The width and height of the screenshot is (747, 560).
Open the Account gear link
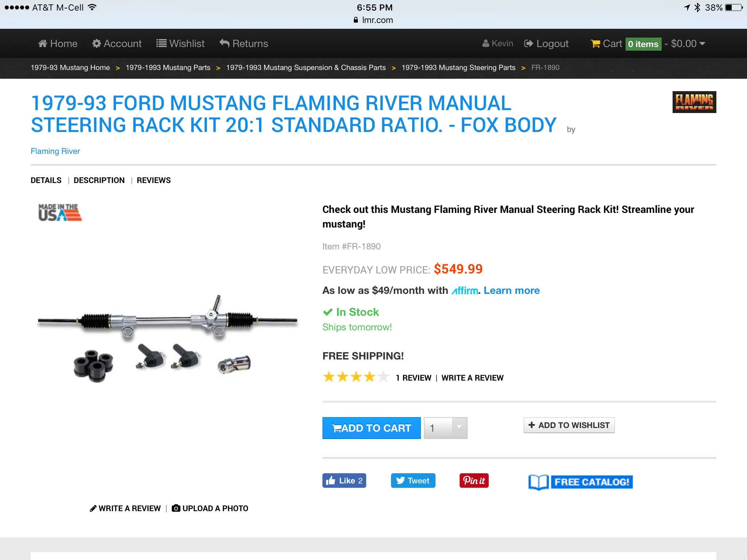click(x=117, y=44)
